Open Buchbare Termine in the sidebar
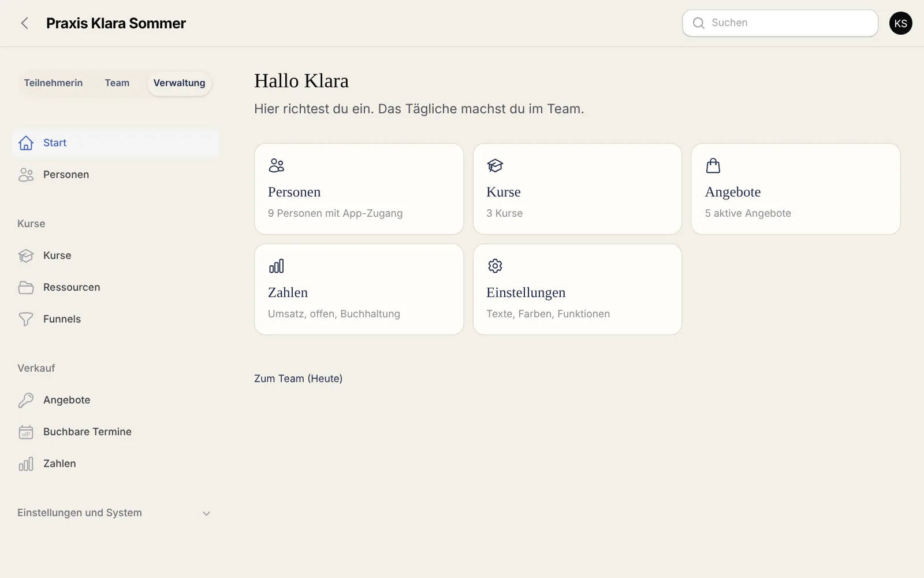924x578 pixels. (115, 432)
